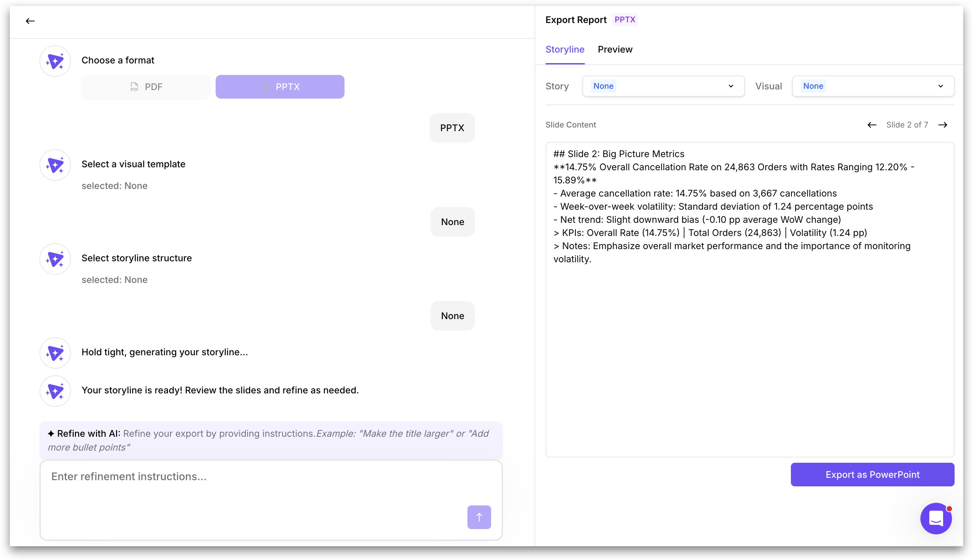The image size is (973, 560).
Task: Click Export as PowerPoint button
Action: (x=872, y=475)
